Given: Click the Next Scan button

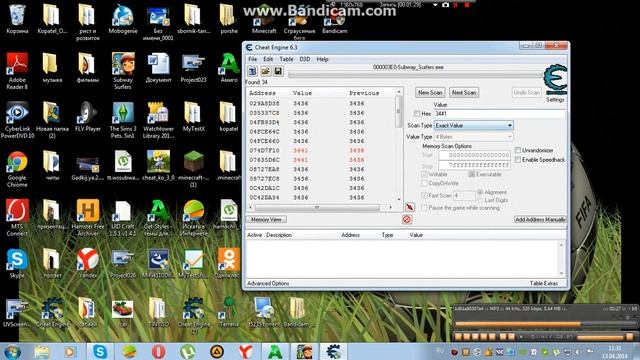Looking at the screenshot, I should (464, 93).
